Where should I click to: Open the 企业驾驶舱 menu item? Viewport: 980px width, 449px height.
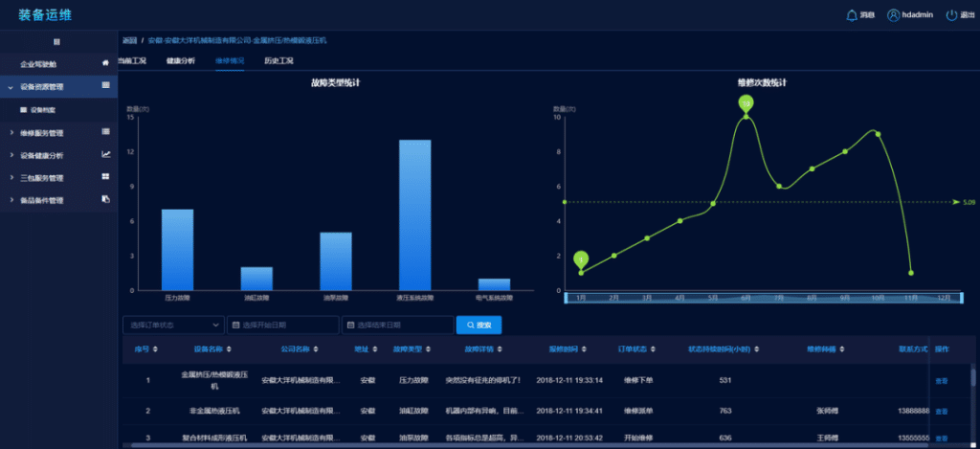point(58,64)
